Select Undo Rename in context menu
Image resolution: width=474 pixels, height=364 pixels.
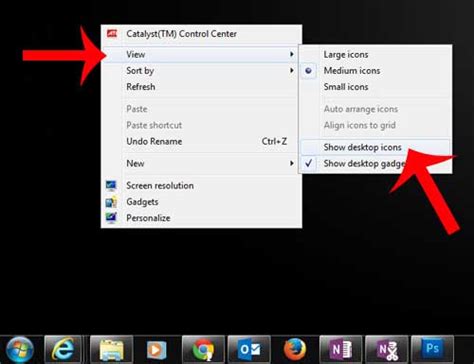(x=201, y=141)
